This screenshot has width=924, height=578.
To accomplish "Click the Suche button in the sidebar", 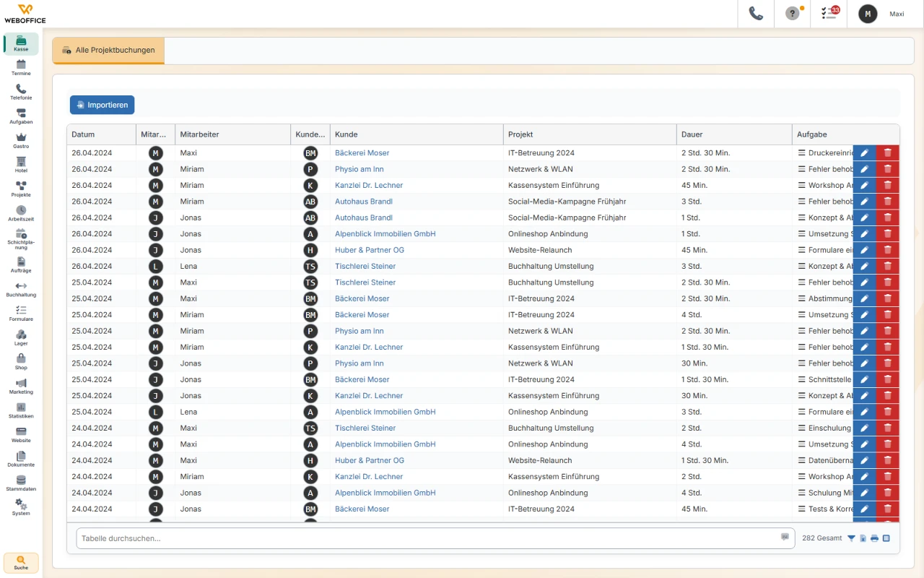I will click(21, 563).
